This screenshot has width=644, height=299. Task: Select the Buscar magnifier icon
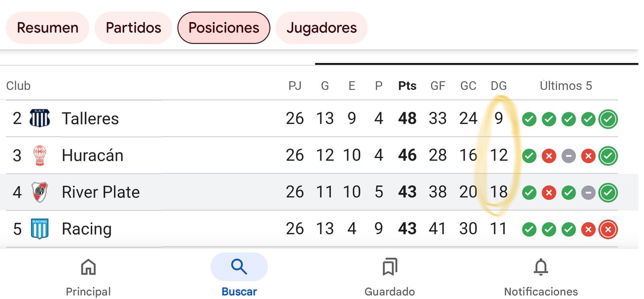click(239, 267)
